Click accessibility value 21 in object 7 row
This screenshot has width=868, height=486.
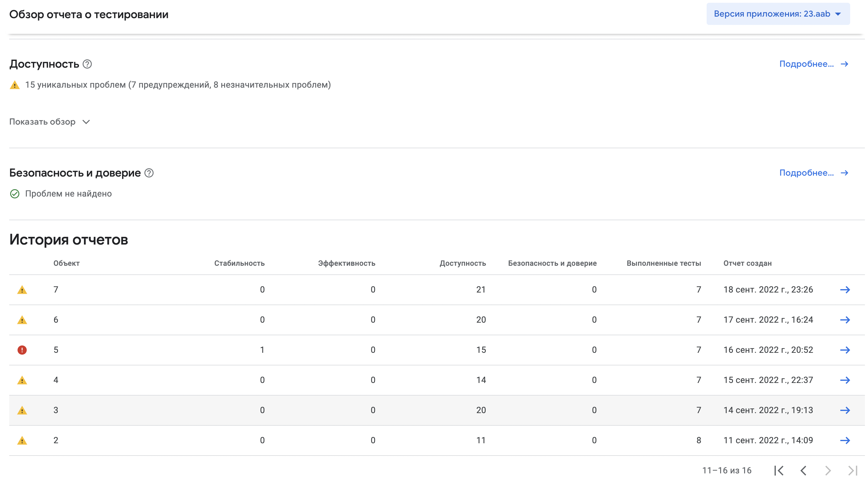[481, 290]
